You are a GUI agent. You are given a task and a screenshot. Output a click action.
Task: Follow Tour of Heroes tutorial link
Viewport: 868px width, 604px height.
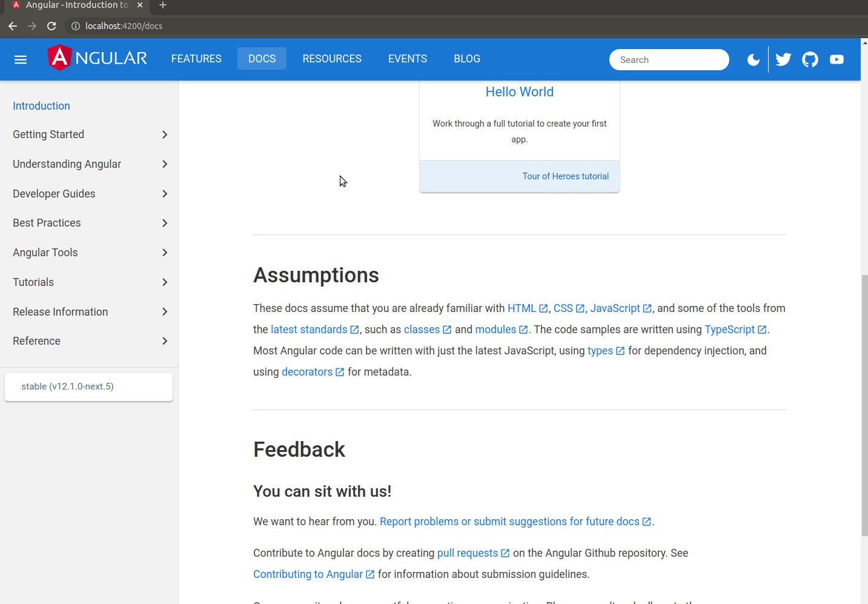point(566,176)
